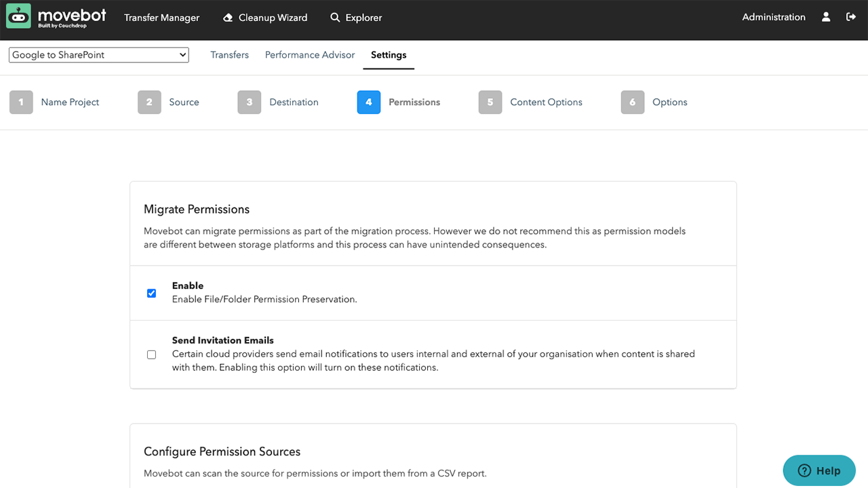Screen dimensions: 868x488
Task: Open the Performance Advisor tab
Action: click(x=309, y=55)
